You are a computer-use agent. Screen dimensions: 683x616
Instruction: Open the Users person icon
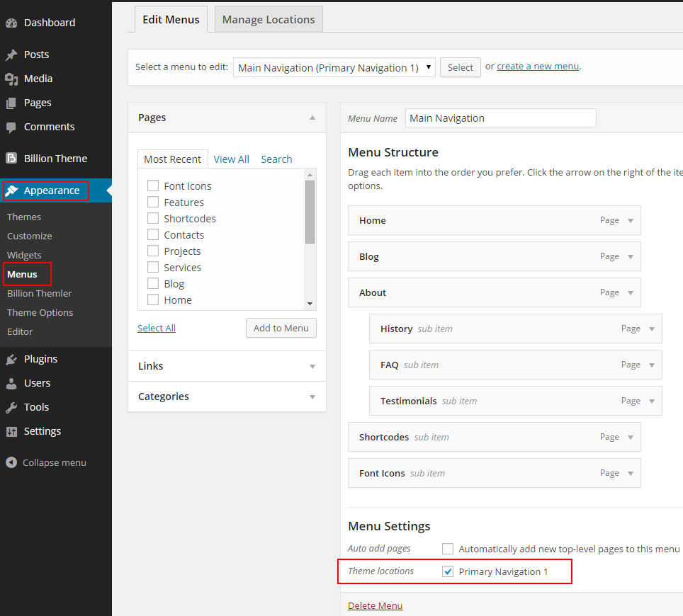(x=11, y=383)
